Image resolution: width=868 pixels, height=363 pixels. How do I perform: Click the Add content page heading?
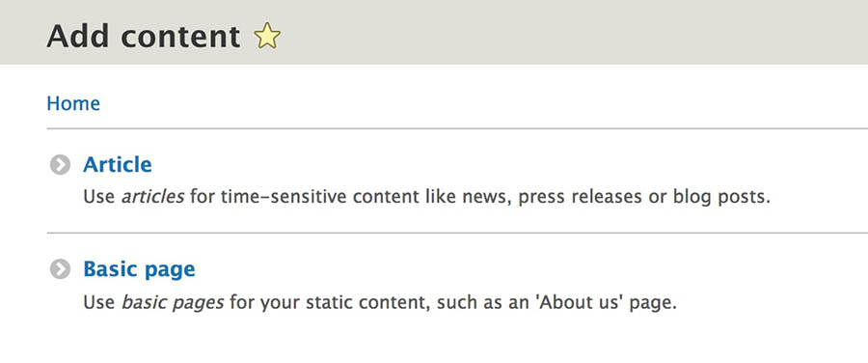pyautogui.click(x=144, y=36)
